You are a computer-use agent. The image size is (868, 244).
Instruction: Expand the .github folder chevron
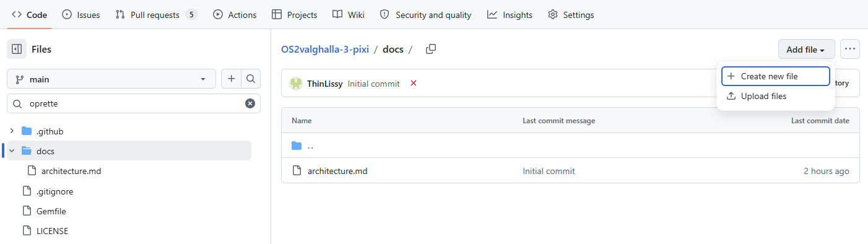pyautogui.click(x=12, y=131)
